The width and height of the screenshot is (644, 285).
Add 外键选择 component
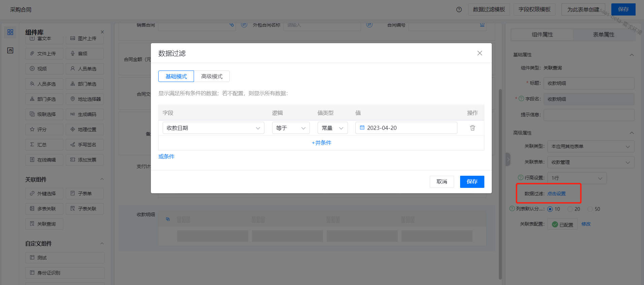click(x=44, y=194)
